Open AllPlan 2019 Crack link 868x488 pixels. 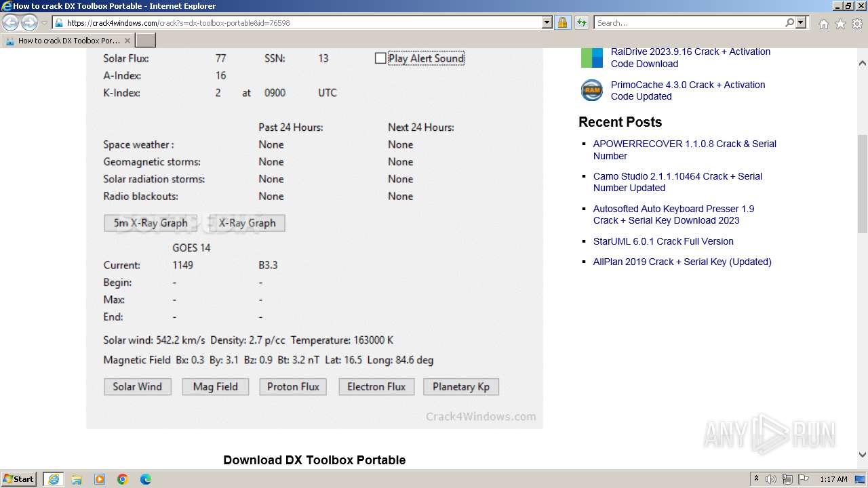[682, 262]
